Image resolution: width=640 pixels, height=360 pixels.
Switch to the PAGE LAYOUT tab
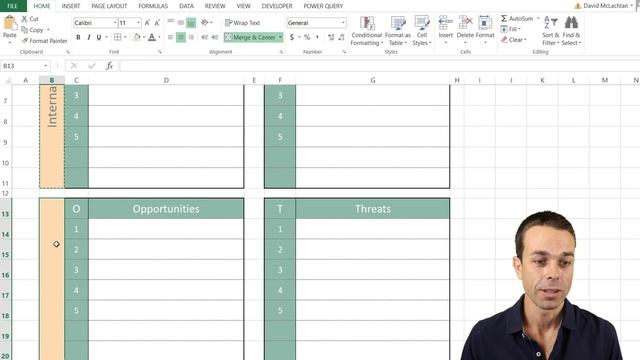[x=109, y=6]
